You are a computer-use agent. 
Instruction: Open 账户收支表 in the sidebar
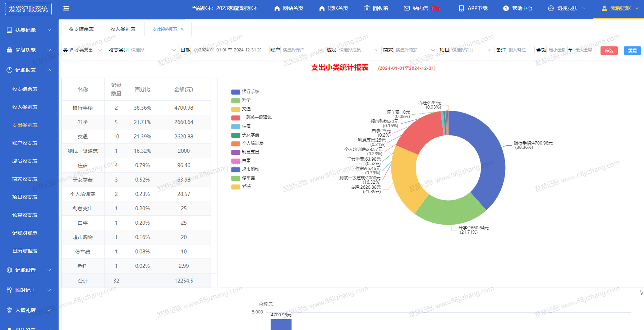(x=25, y=143)
